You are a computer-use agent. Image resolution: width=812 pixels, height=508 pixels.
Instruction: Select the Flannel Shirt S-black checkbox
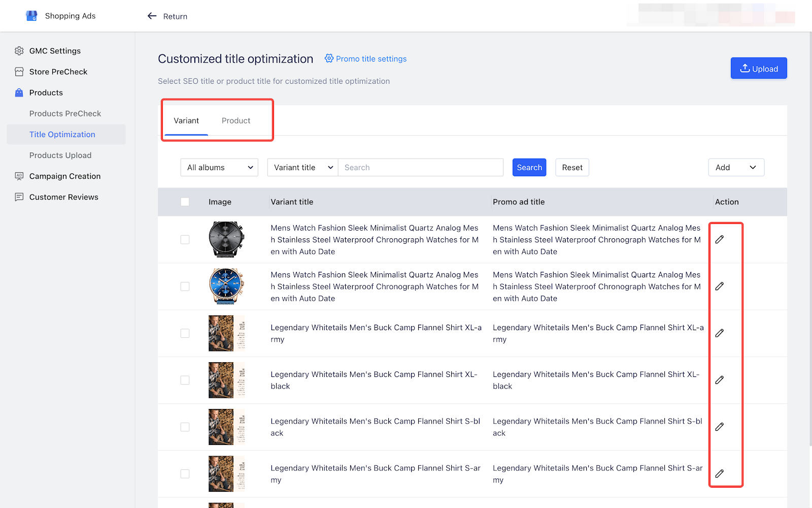pyautogui.click(x=185, y=427)
